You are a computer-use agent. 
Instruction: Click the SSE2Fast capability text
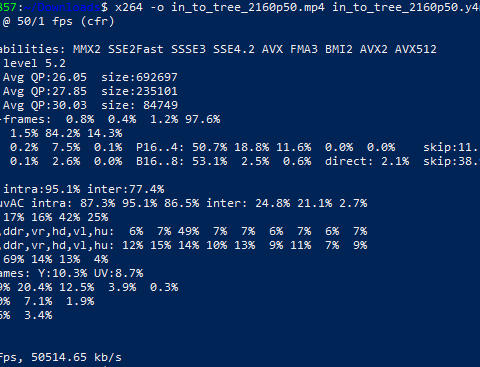[136, 49]
